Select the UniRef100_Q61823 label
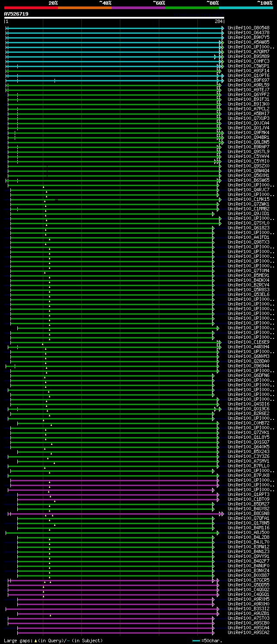277x644 pixels. click(248, 228)
